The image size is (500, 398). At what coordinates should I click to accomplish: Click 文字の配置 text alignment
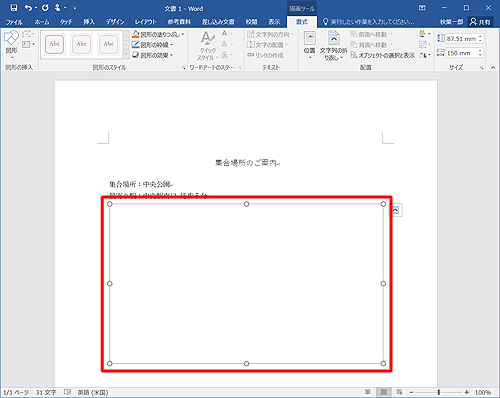pos(267,45)
